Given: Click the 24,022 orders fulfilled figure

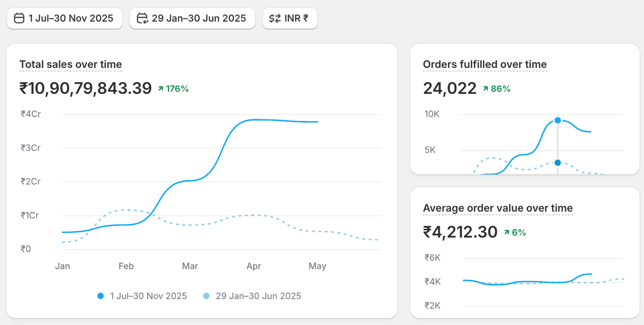Looking at the screenshot, I should [450, 89].
